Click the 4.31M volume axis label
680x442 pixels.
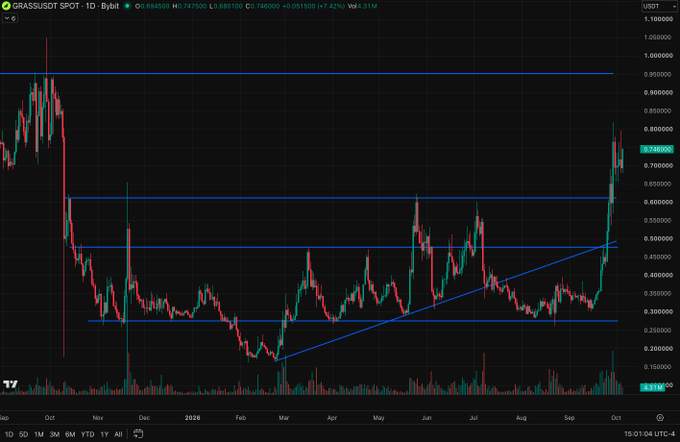click(x=652, y=387)
